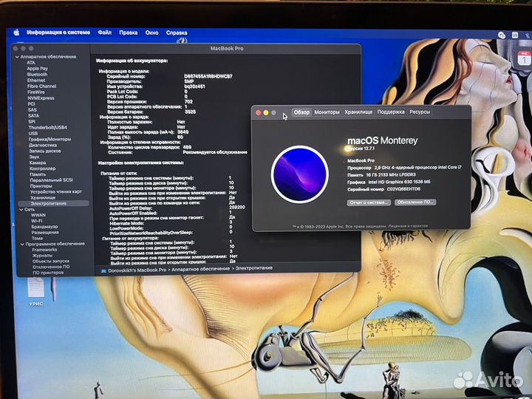Screen dimensions: 532x399
Task: Select Wi-Fi under Сеть
Action: point(37,221)
